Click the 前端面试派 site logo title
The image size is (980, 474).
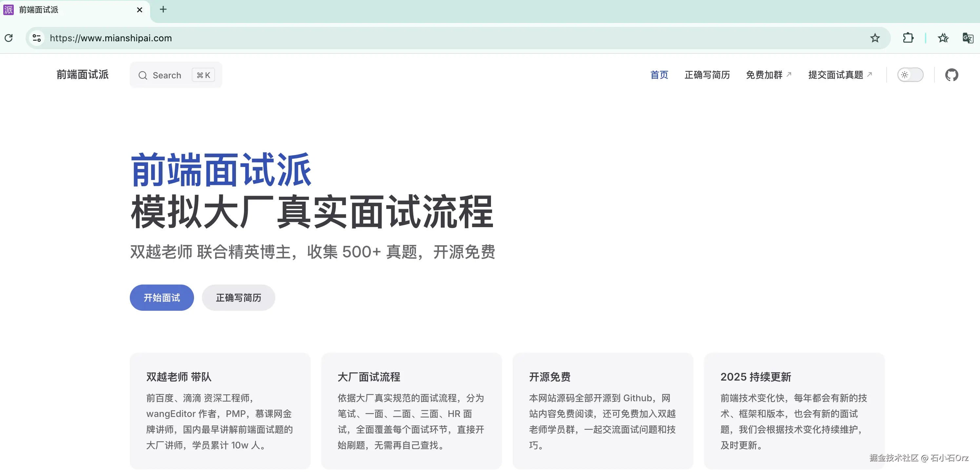[x=83, y=74]
